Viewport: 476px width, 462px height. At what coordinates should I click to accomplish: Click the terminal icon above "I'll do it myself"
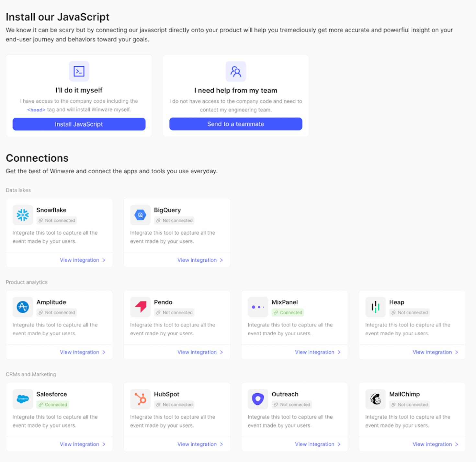(79, 71)
